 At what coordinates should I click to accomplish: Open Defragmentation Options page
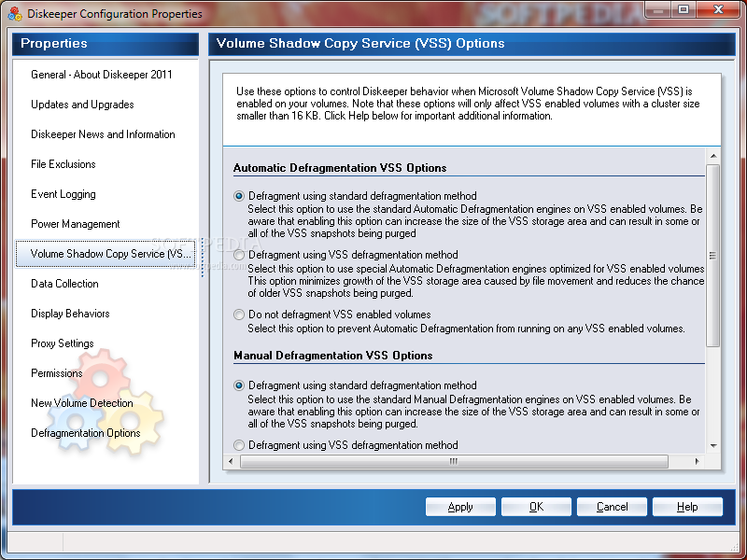[x=86, y=433]
